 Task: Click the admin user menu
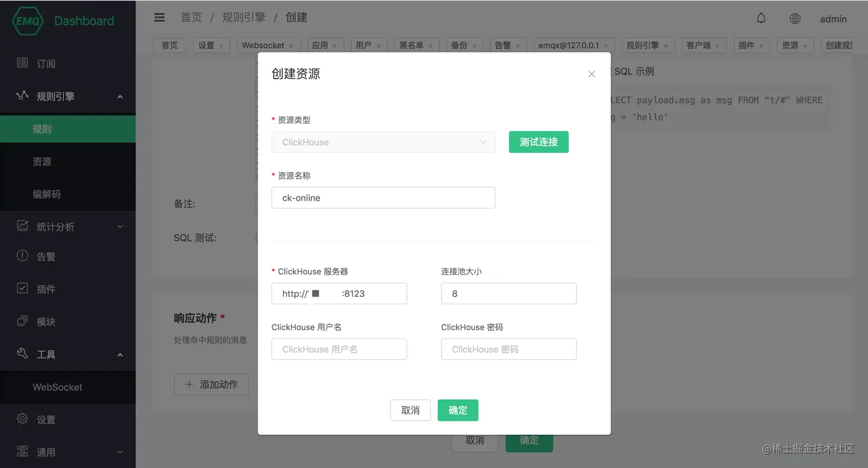coord(833,19)
